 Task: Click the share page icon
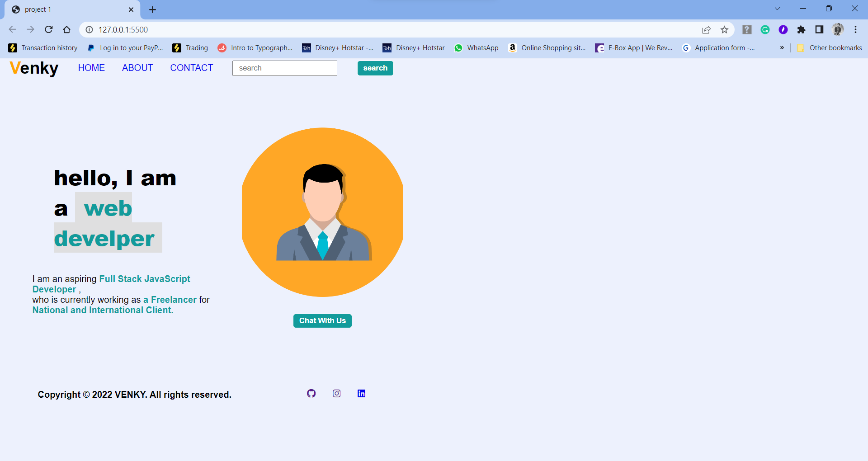(x=706, y=29)
